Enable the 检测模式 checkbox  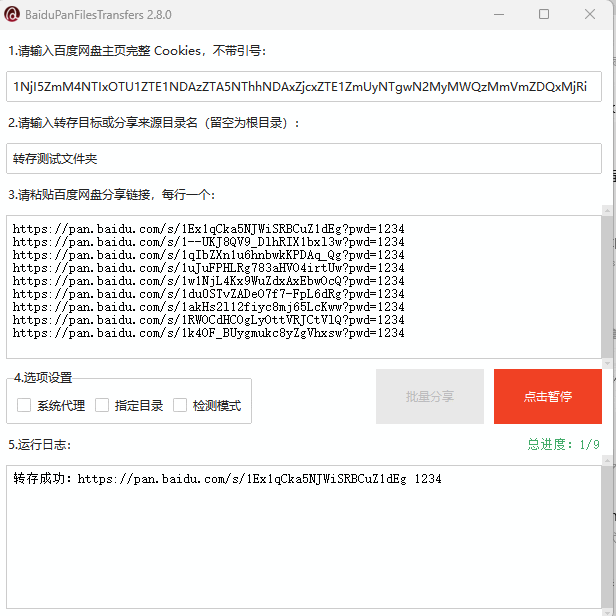point(180,405)
